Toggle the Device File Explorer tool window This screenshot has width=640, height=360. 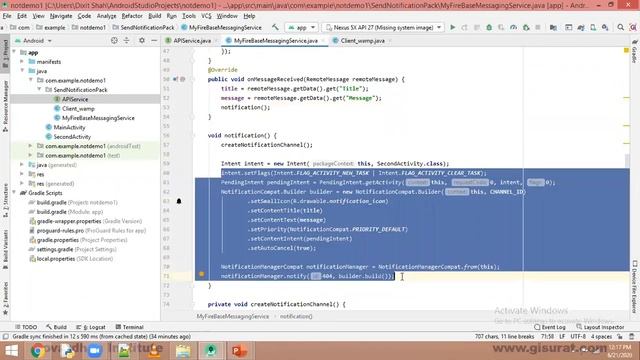635,287
